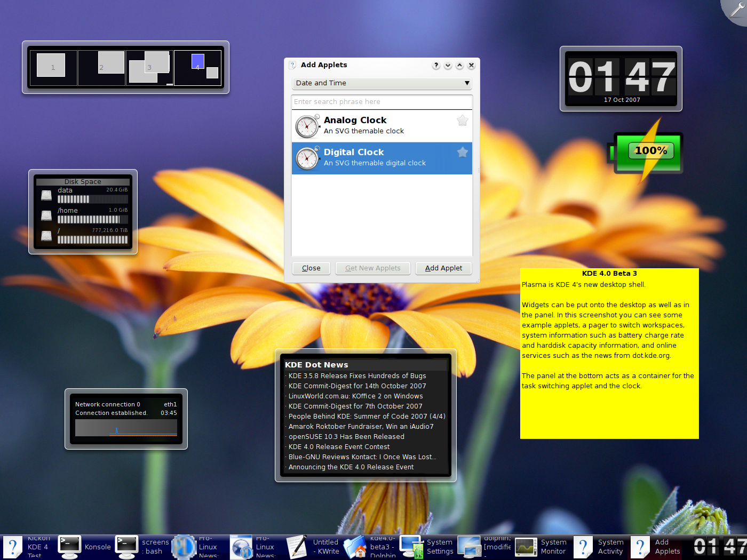The image size is (747, 560).
Task: Click the Add Applet button
Action: click(x=443, y=268)
